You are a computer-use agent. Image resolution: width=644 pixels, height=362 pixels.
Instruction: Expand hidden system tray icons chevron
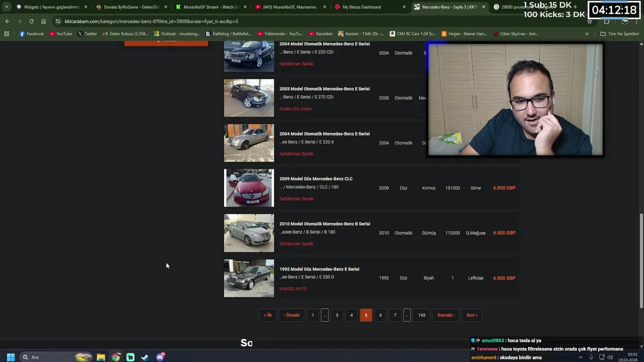(x=581, y=357)
